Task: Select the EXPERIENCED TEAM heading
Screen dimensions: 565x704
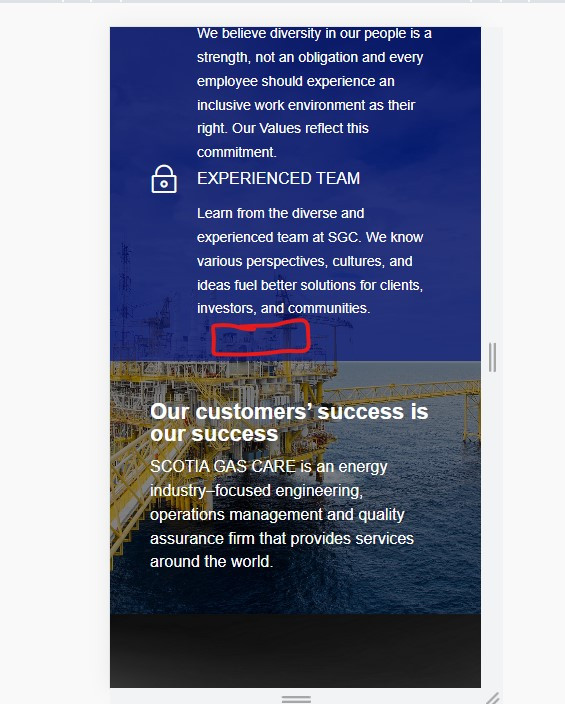Action: pos(278,178)
